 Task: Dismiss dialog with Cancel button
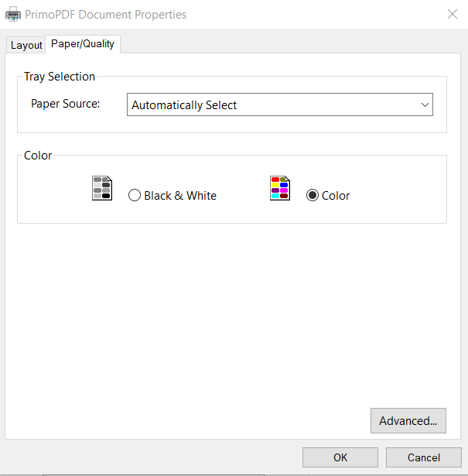tap(424, 457)
